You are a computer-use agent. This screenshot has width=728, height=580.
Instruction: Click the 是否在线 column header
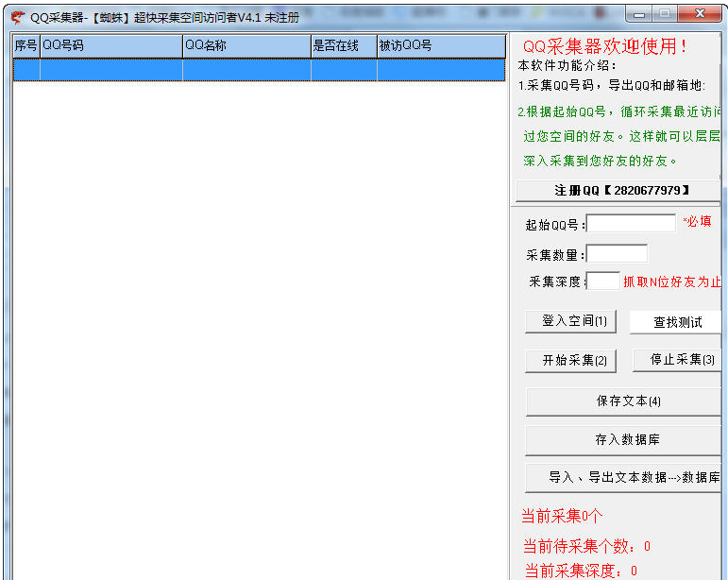pos(344,46)
